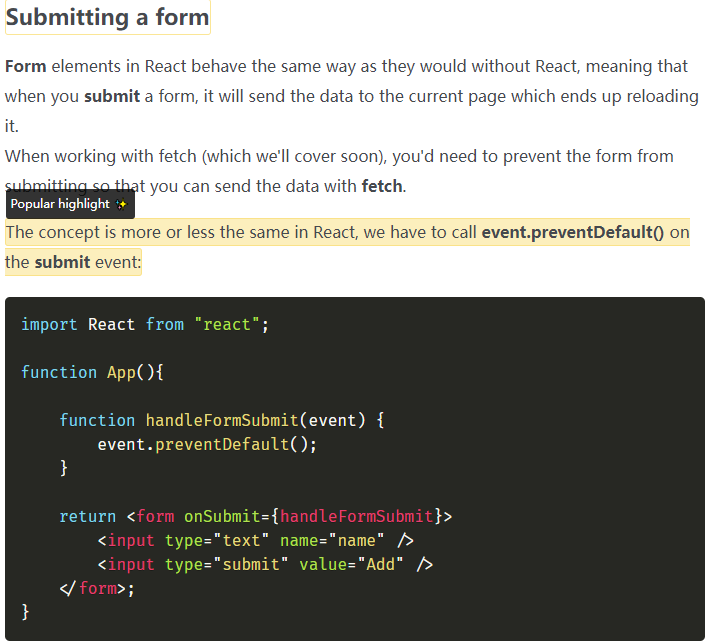Image resolution: width=711 pixels, height=643 pixels.
Task: Click the "Submitting a form" heading
Action: (x=107, y=17)
